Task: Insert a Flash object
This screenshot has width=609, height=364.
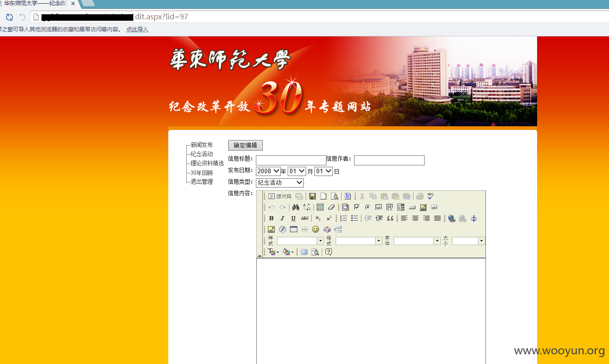Action: pos(283,229)
